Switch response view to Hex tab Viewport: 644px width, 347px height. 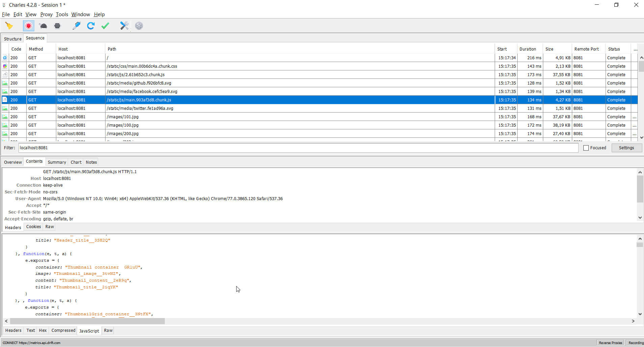point(43,330)
